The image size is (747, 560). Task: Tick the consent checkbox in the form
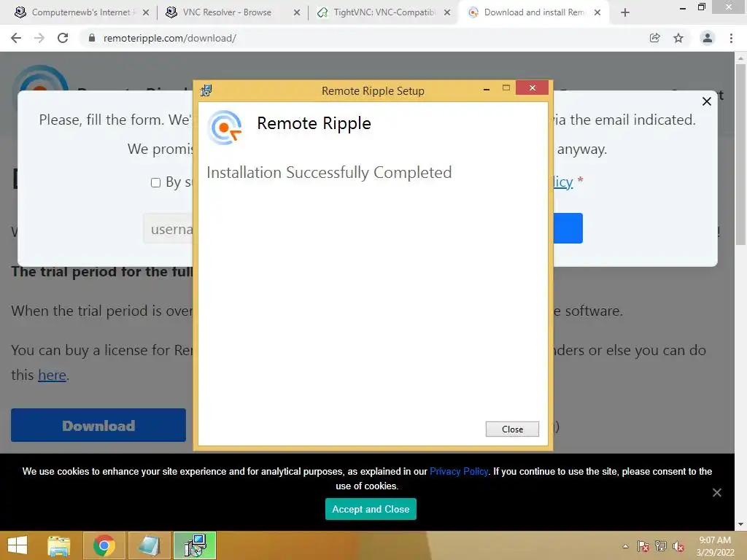155,182
